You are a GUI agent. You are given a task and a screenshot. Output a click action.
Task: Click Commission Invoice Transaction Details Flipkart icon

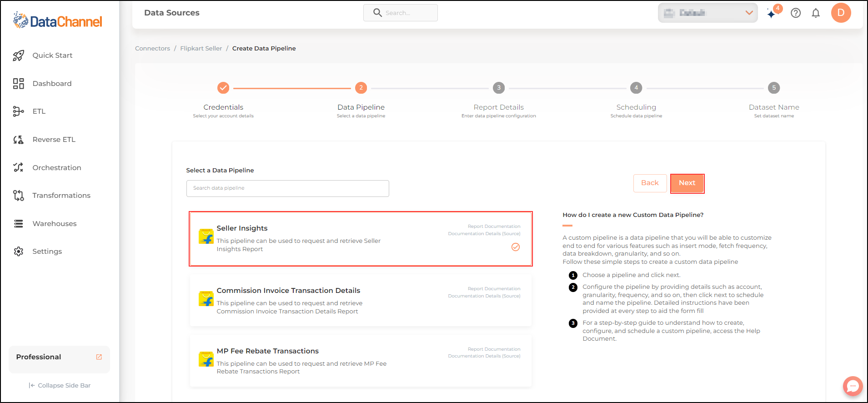206,299
